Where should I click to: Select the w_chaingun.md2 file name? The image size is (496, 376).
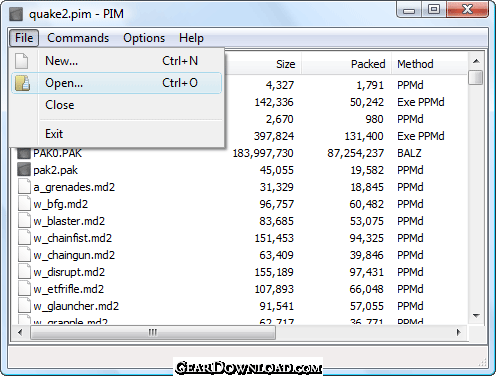tap(74, 255)
